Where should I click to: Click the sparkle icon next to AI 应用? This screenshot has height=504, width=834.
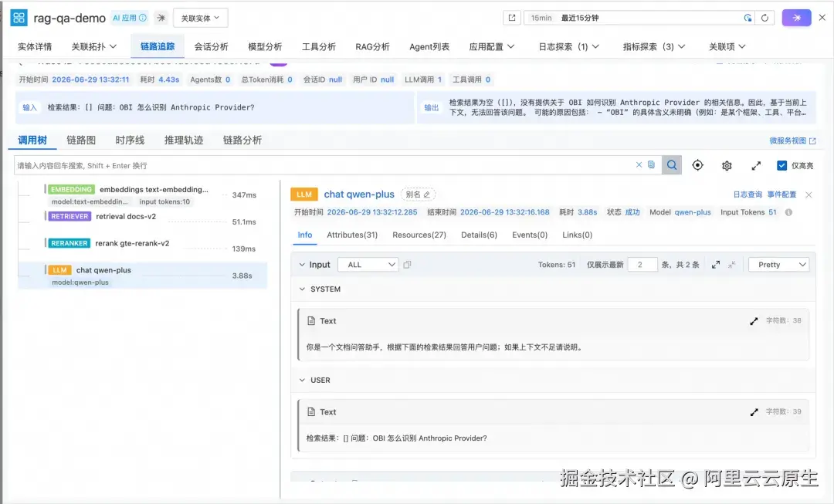[161, 18]
